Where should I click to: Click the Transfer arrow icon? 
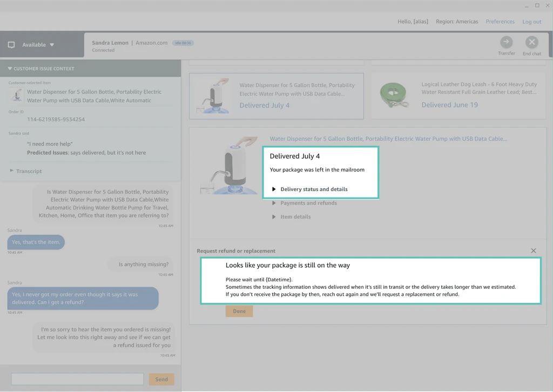pos(506,42)
